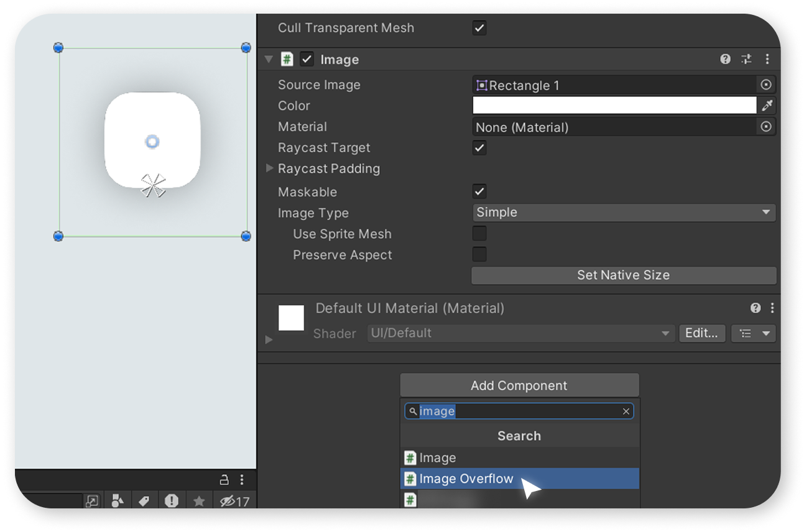Image resolution: width=804 pixels, height=532 pixels.
Task: Open the bottom-left panel's three-dot menu
Action: pos(242,480)
